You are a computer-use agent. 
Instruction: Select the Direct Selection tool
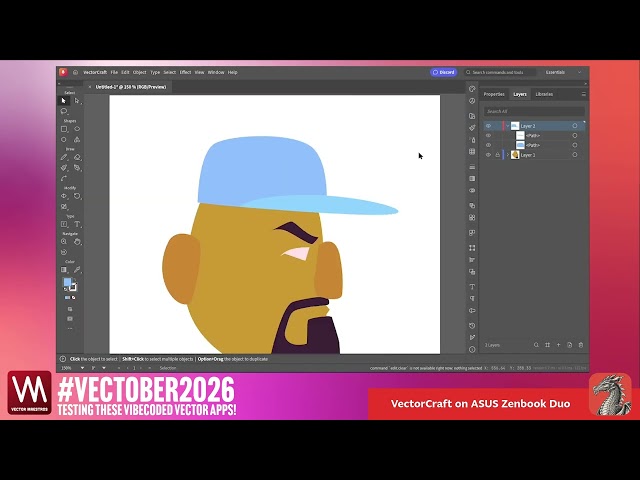(x=77, y=100)
